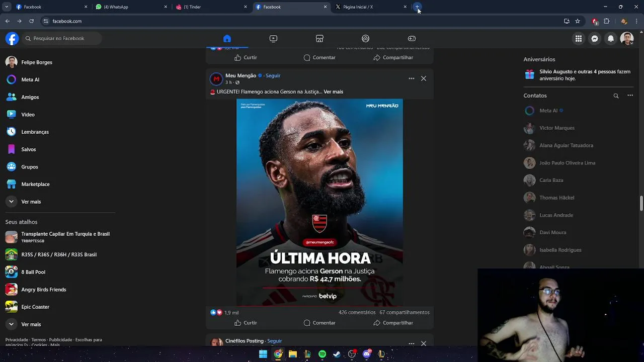Switch to the first Facebook tab
The image size is (644, 362).
coord(52,7)
